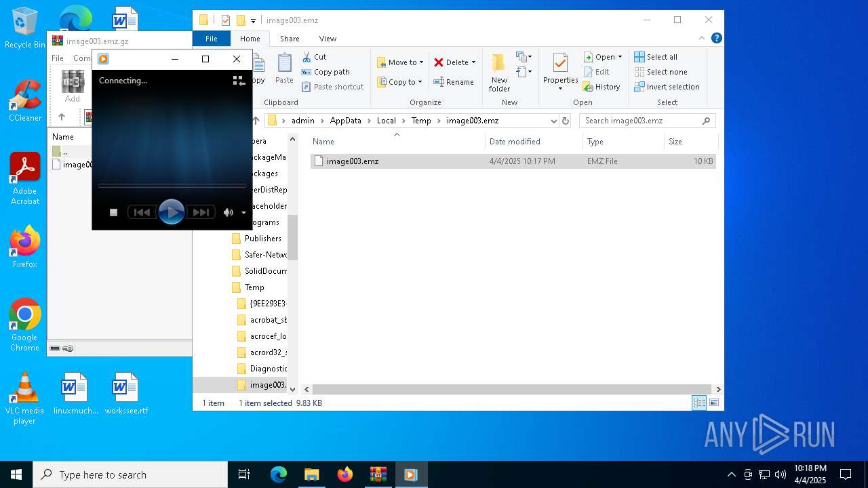
Task: Select image003.emz file in list
Action: pos(513,161)
